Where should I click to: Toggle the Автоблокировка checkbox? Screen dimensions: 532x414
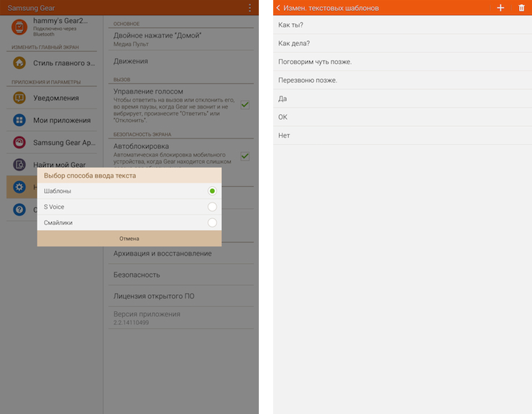pyautogui.click(x=245, y=156)
